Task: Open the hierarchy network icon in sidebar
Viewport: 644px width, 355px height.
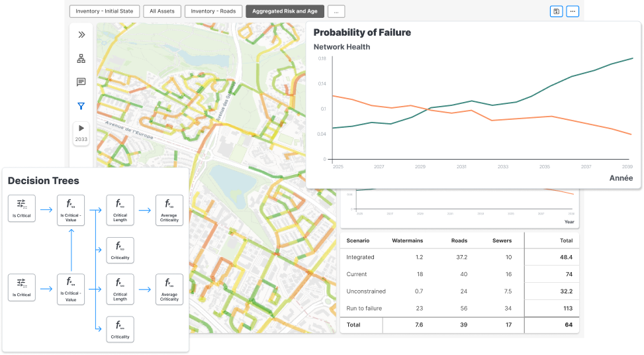Action: pyautogui.click(x=81, y=58)
